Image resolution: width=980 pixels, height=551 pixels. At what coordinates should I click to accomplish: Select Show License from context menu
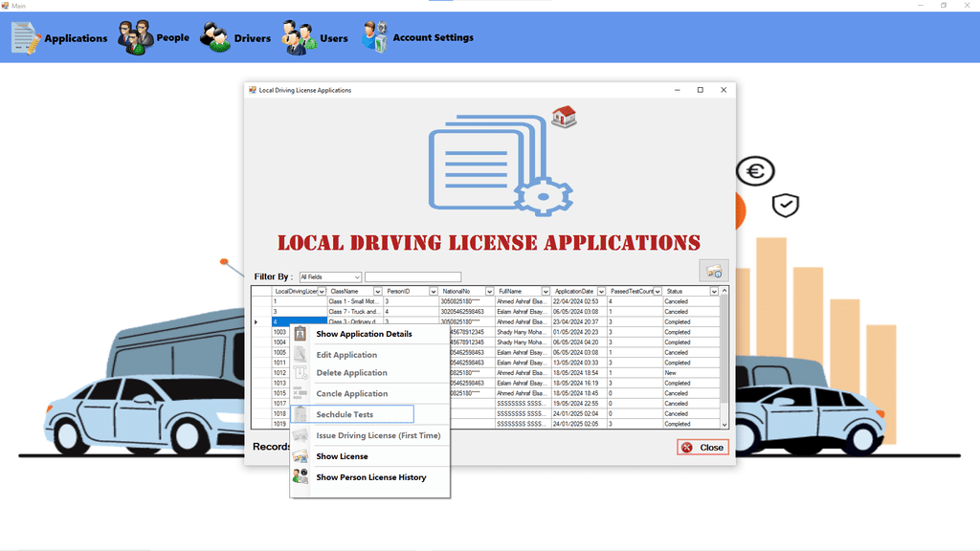tap(342, 456)
